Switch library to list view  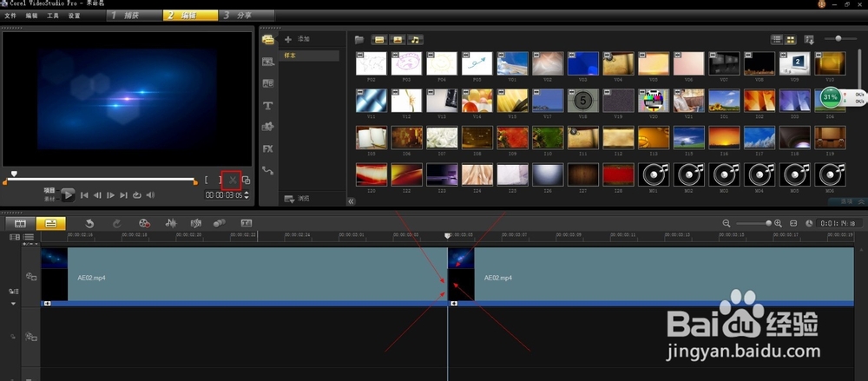coord(777,39)
